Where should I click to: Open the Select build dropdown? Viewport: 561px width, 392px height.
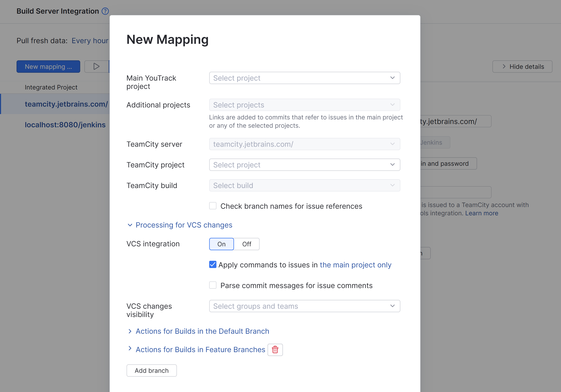[304, 185]
